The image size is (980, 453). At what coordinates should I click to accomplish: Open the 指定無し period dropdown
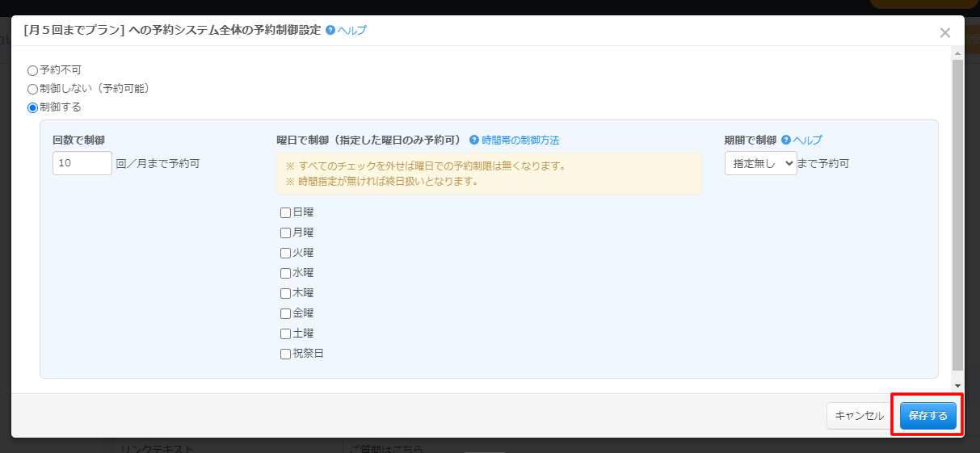pyautogui.click(x=760, y=163)
